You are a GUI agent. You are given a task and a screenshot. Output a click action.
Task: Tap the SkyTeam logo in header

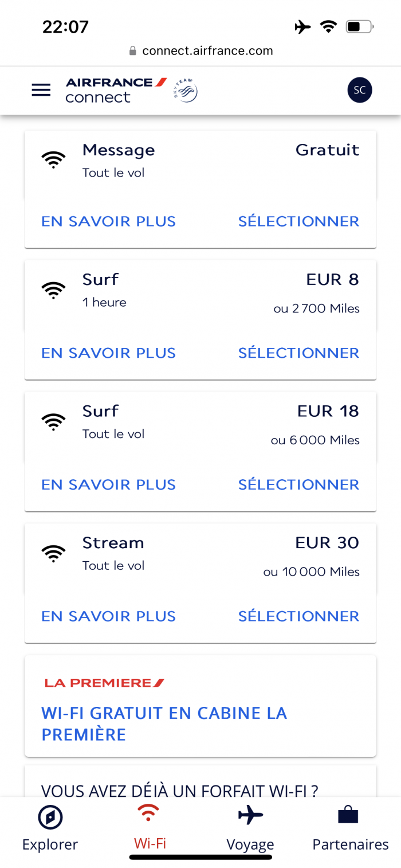click(x=185, y=91)
